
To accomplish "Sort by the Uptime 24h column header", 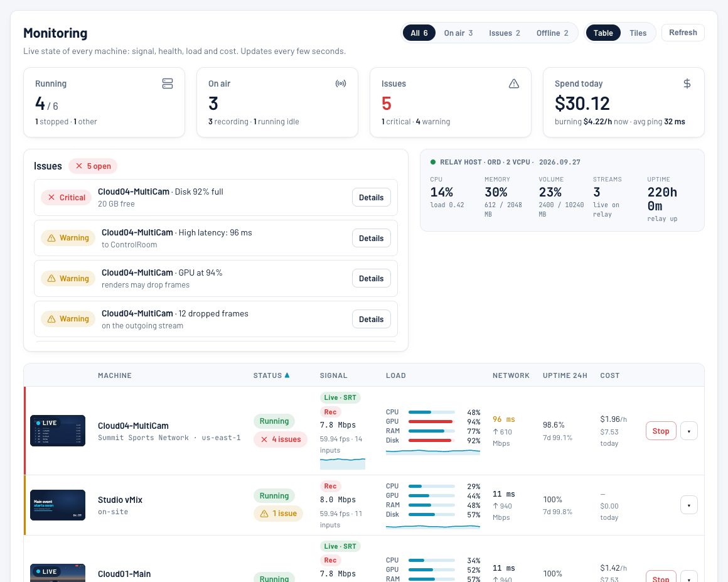I will [565, 375].
